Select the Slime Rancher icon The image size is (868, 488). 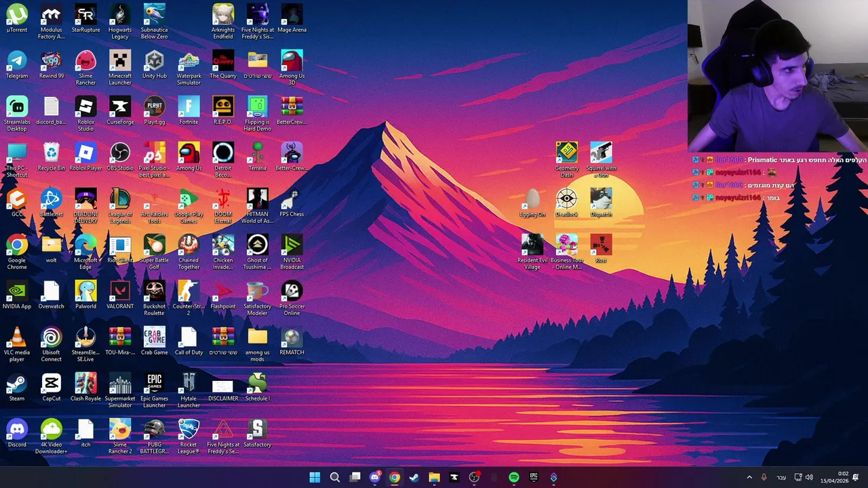coord(85,68)
